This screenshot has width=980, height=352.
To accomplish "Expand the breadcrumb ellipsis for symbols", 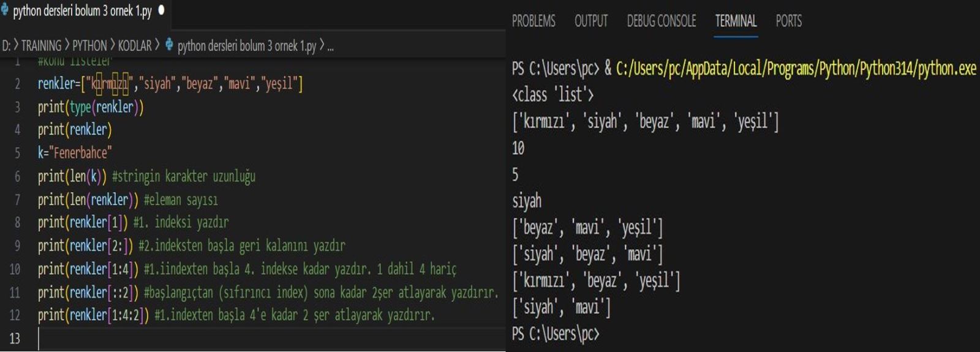I will click(x=331, y=46).
